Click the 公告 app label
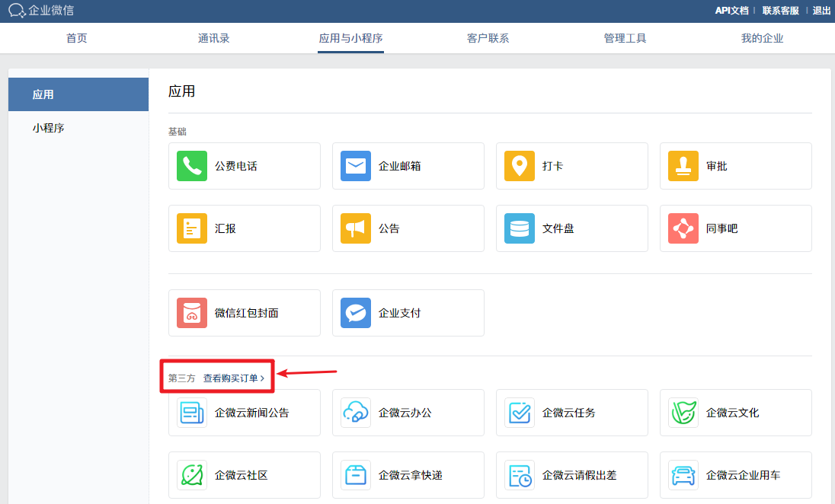 click(389, 228)
